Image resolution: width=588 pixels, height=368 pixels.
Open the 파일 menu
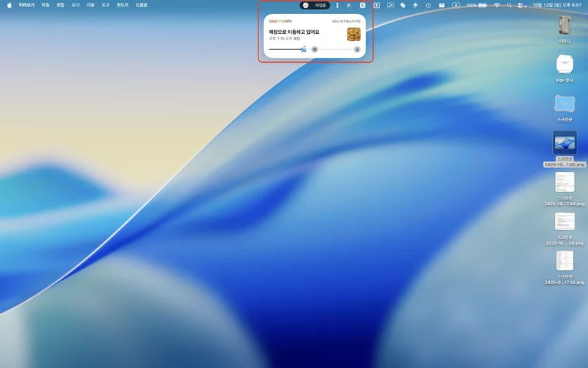click(45, 5)
